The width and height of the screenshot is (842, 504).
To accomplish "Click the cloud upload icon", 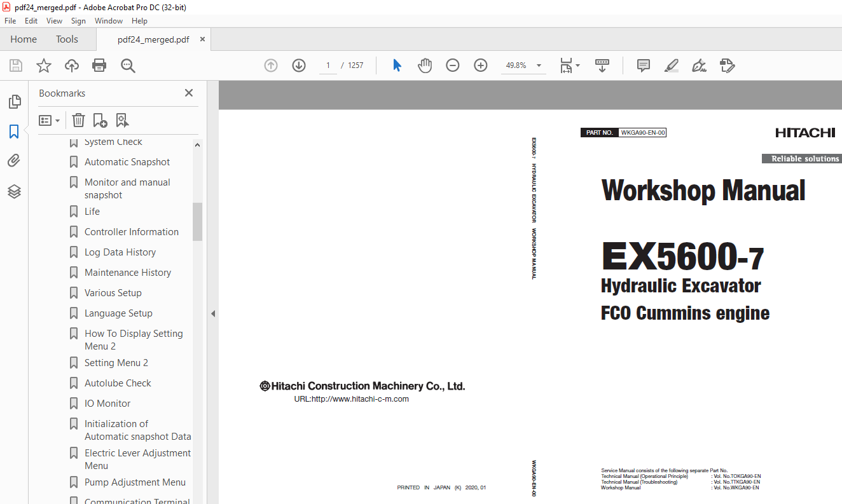I will (x=72, y=65).
